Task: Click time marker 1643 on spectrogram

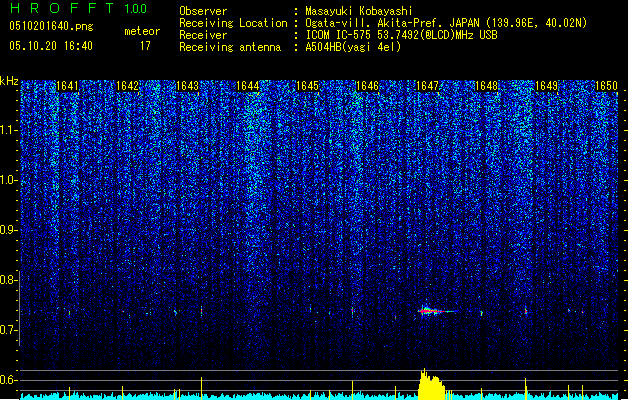Action: [x=187, y=86]
